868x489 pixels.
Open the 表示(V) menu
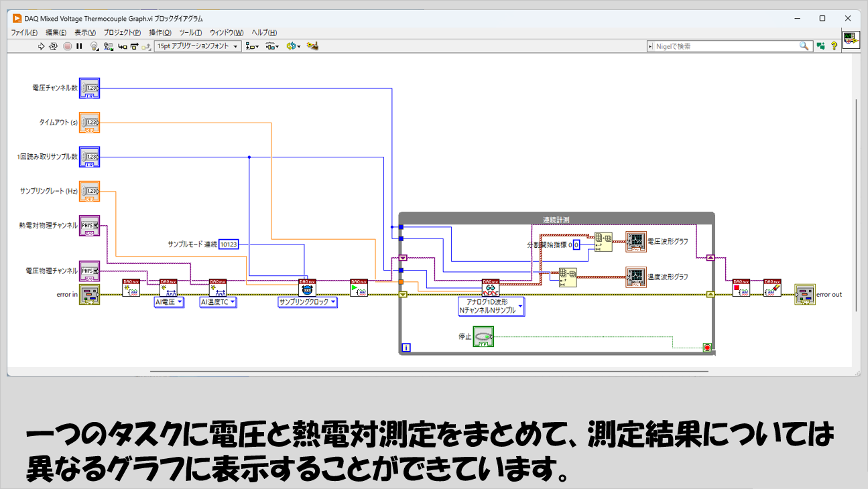[x=85, y=32]
